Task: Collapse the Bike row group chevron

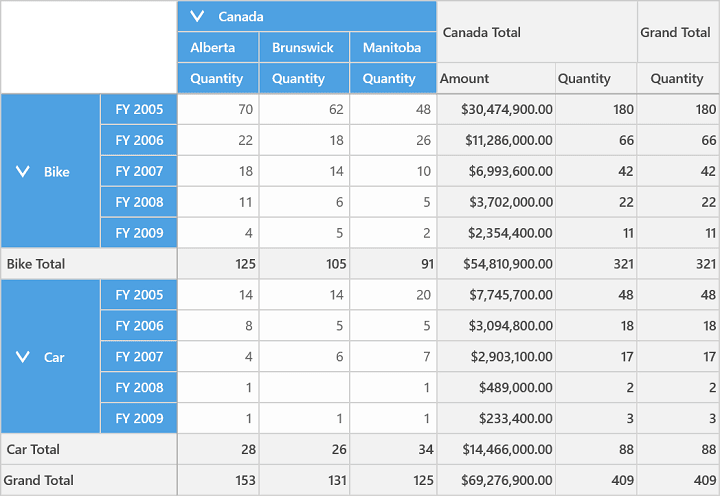Action: tap(22, 172)
